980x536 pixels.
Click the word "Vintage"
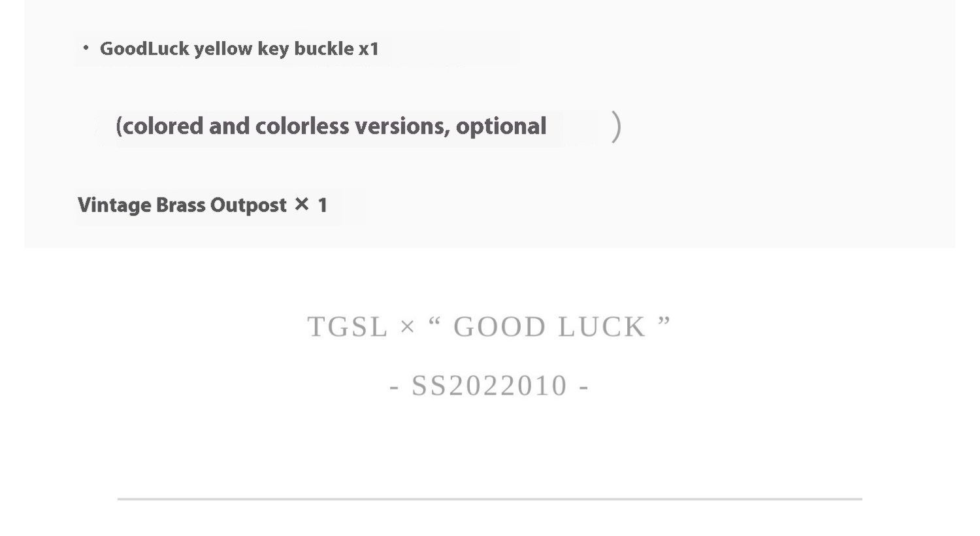pos(114,205)
